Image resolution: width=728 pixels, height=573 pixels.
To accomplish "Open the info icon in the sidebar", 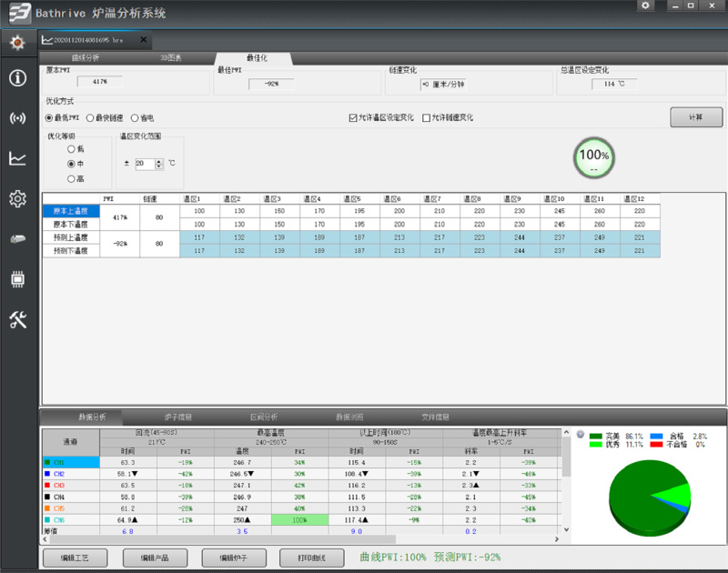I will coord(17,77).
